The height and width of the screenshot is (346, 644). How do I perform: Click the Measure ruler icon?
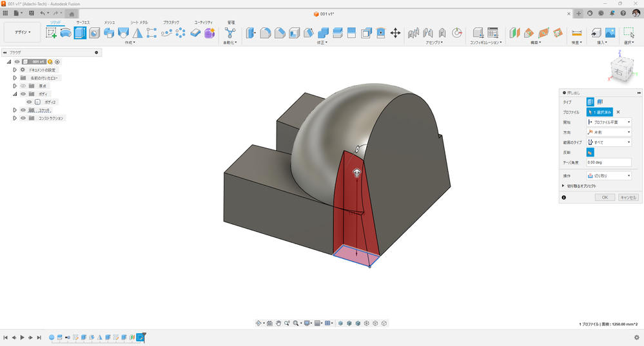577,33
